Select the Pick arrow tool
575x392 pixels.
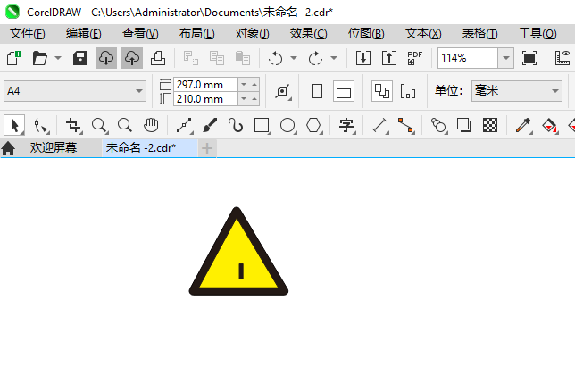point(14,125)
